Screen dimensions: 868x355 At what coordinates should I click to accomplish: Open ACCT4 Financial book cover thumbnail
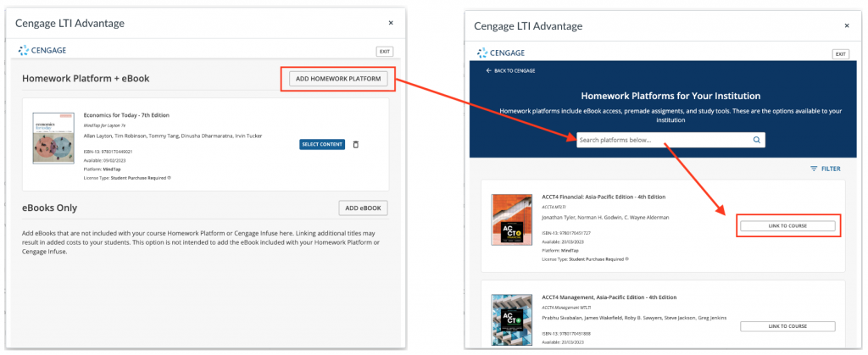(511, 220)
